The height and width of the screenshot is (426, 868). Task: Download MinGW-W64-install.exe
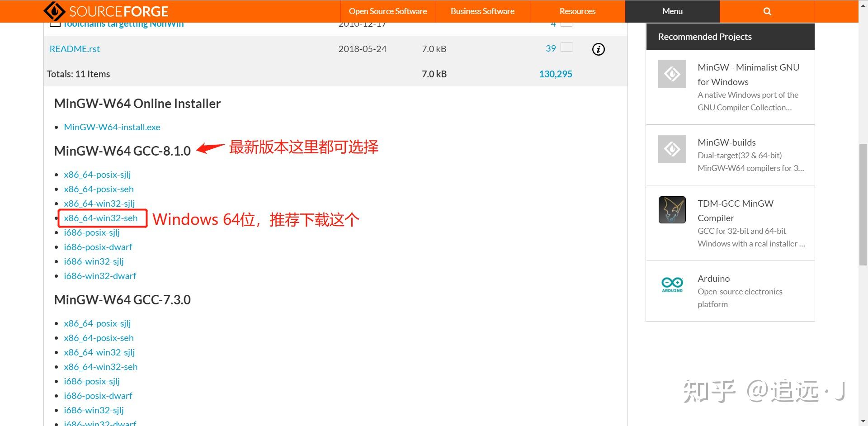(112, 127)
